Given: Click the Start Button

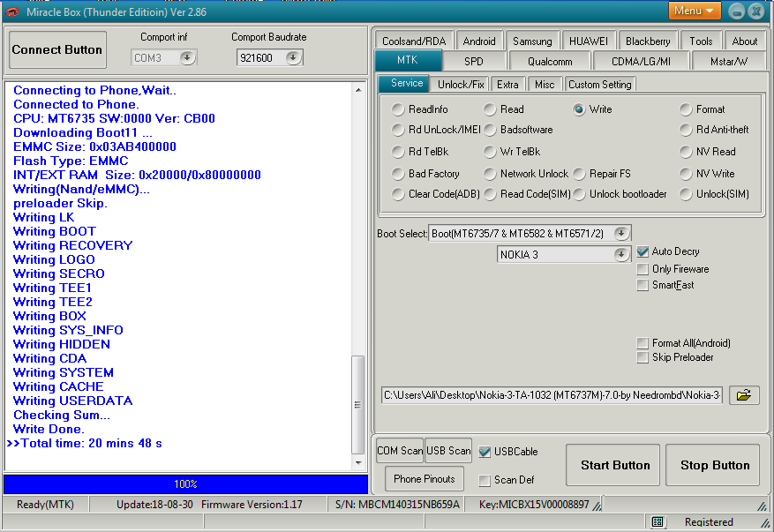Looking at the screenshot, I should (613, 465).
